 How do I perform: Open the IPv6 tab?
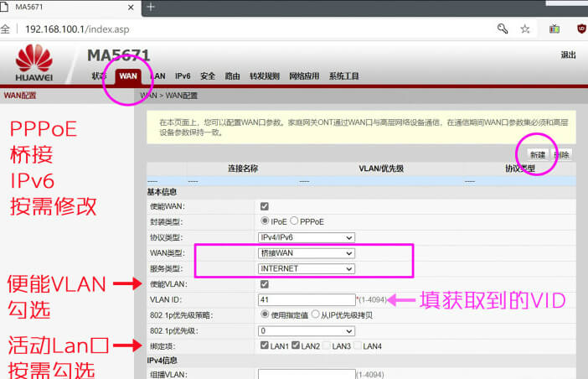pos(183,76)
